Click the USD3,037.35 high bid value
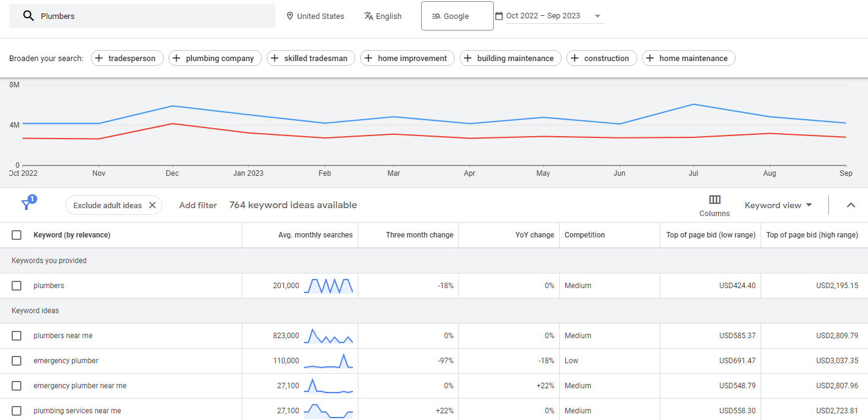Image resolution: width=868 pixels, height=420 pixels. point(837,361)
